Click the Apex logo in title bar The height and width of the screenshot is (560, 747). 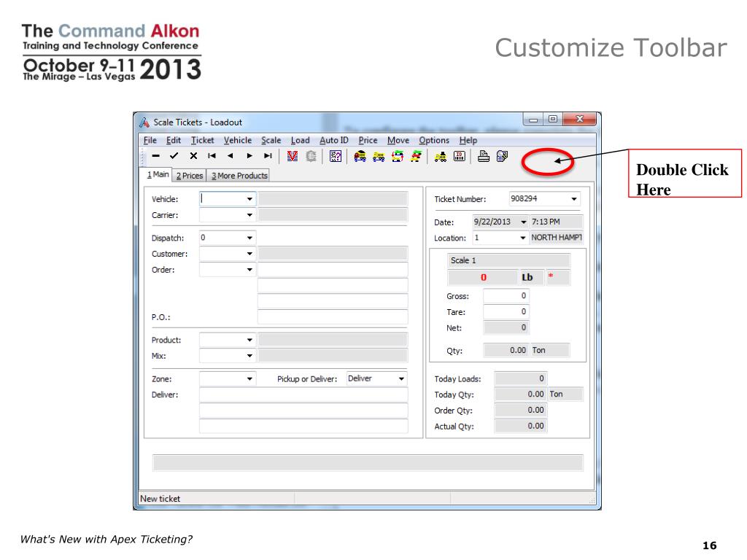coord(144,122)
